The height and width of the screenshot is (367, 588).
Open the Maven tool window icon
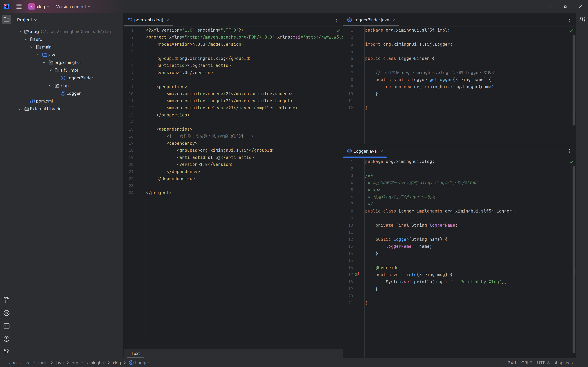582,19
